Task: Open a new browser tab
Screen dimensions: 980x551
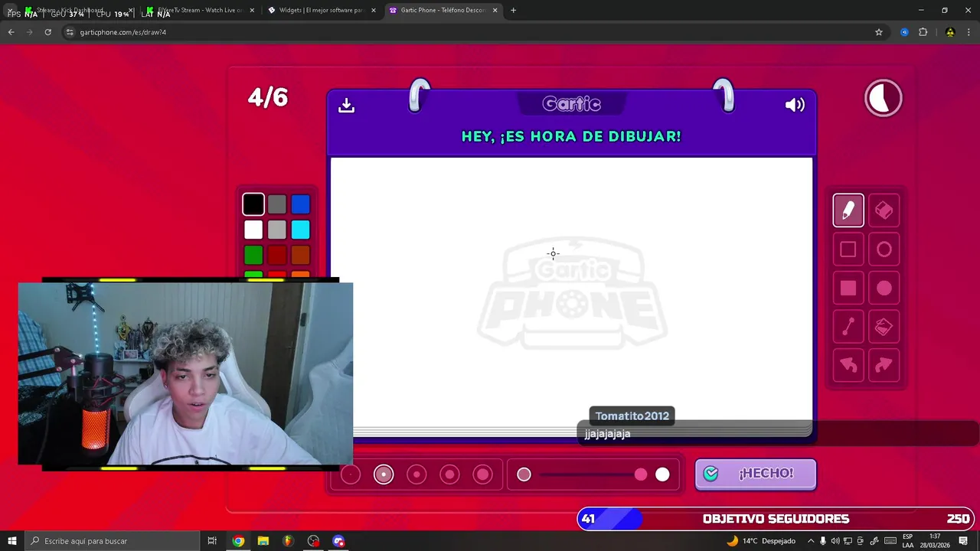Action: tap(513, 10)
